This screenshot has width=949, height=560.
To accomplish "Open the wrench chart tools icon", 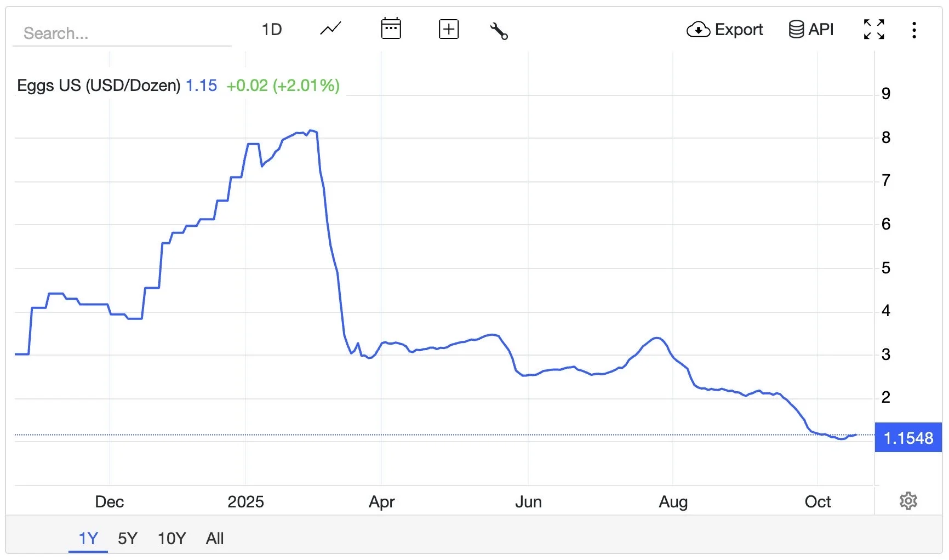I will tap(499, 31).
